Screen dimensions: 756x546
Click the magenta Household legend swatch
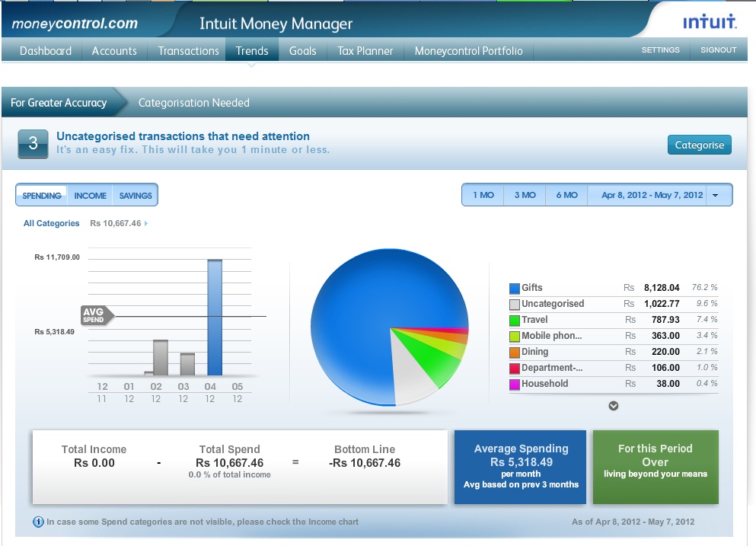(x=515, y=385)
